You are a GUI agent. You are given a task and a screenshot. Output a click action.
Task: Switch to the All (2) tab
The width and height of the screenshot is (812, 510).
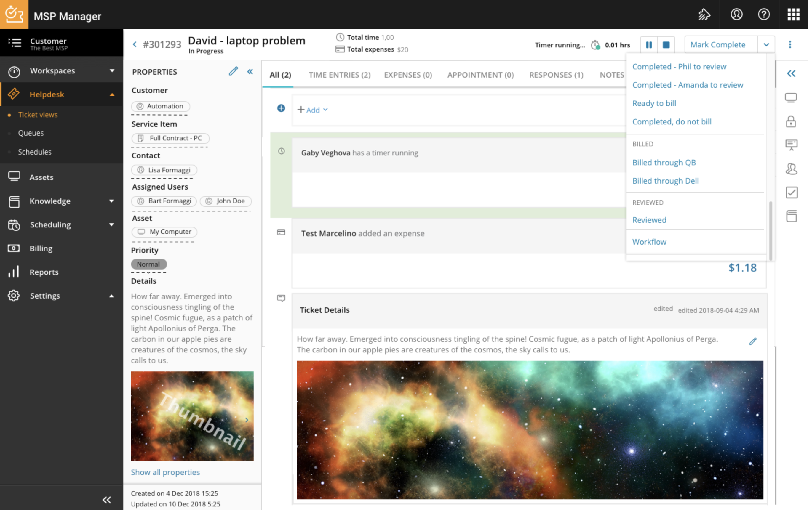point(280,75)
